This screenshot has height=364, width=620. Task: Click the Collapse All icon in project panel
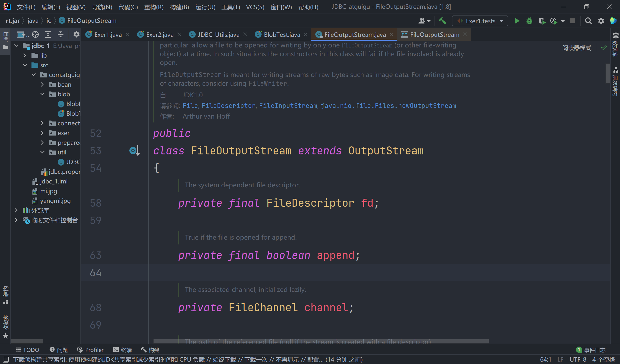61,34
